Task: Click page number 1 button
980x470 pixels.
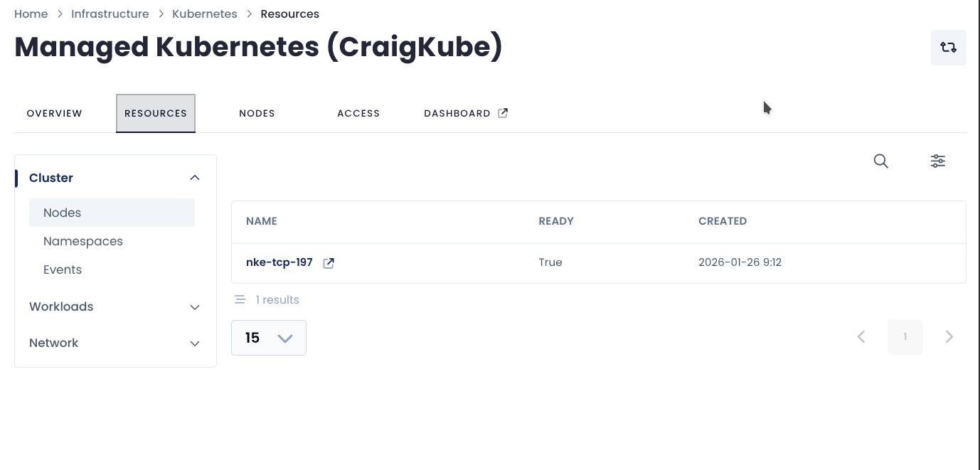Action: [905, 337]
